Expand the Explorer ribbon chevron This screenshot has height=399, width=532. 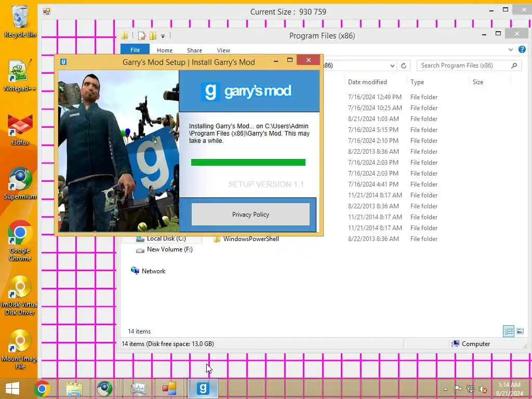pyautogui.click(x=511, y=49)
